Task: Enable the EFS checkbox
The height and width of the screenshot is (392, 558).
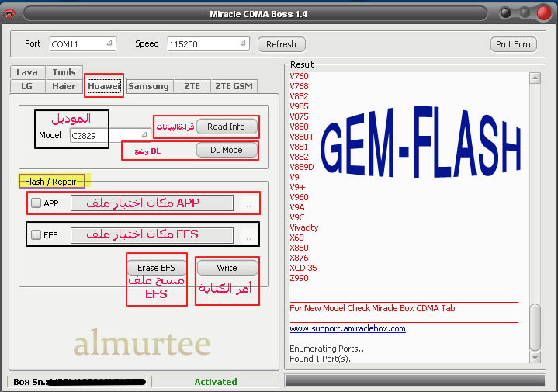Action: pos(36,234)
